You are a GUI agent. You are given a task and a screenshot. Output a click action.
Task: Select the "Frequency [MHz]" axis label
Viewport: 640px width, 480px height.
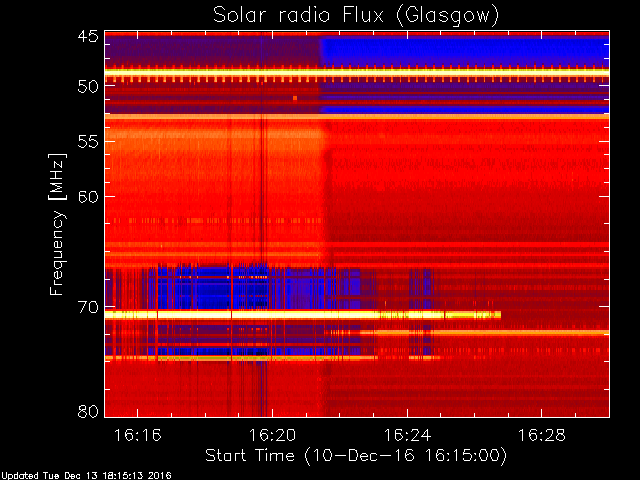click(57, 224)
